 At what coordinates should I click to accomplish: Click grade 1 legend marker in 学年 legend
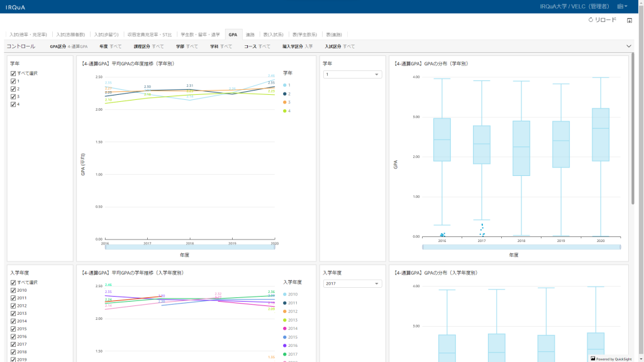point(285,85)
